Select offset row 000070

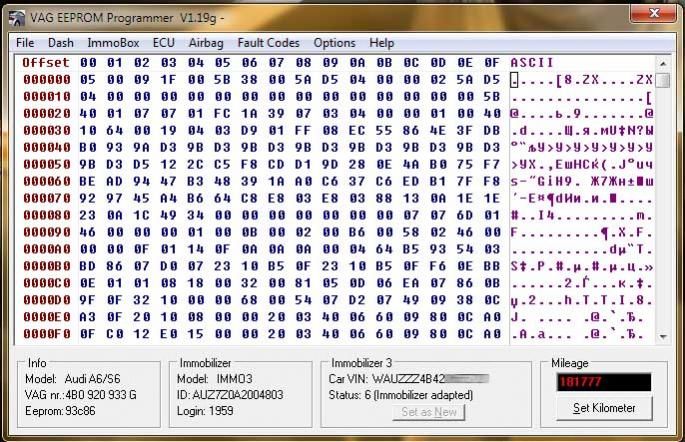click(x=47, y=198)
